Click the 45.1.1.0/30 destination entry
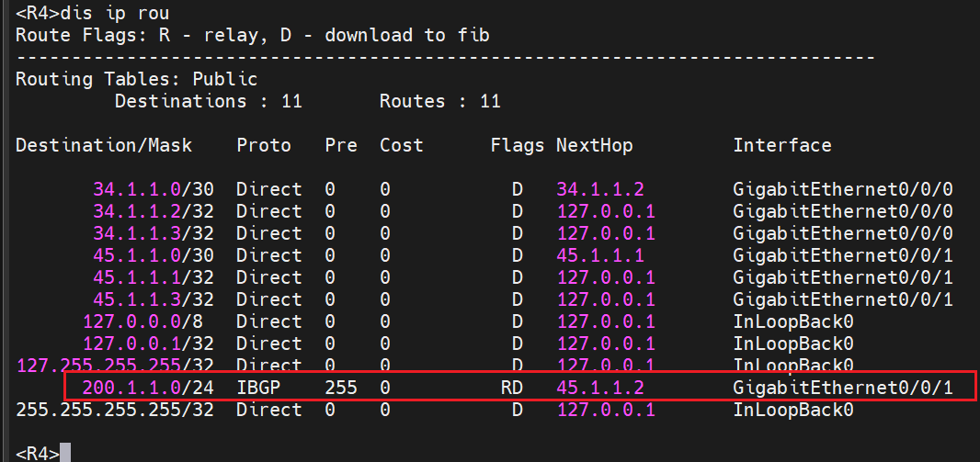Viewport: 980px width, 462px height. tap(153, 255)
